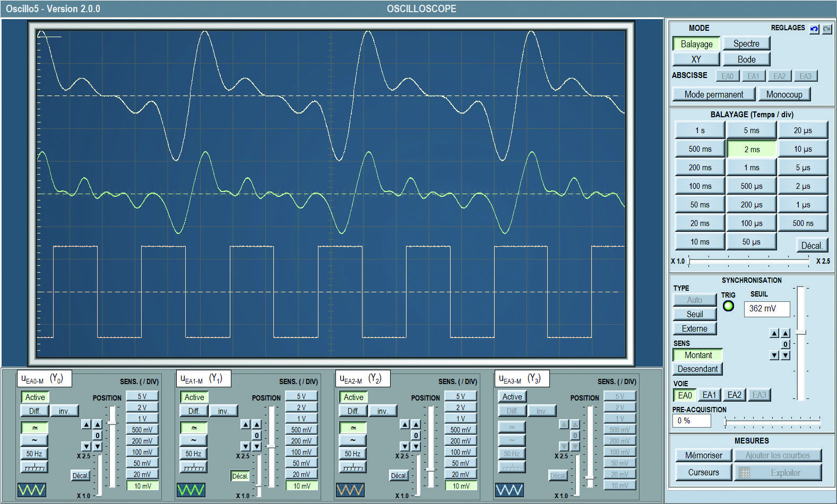Viewport: 837px width, 504px height.
Task: Reset the uEA2-M position with its 0 button
Action: [x=416, y=436]
